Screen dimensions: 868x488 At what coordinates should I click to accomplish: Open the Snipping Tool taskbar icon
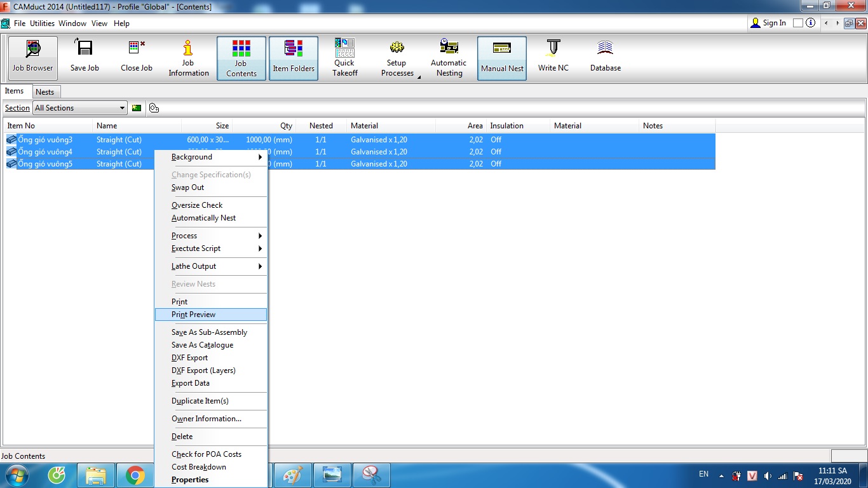pyautogui.click(x=370, y=475)
